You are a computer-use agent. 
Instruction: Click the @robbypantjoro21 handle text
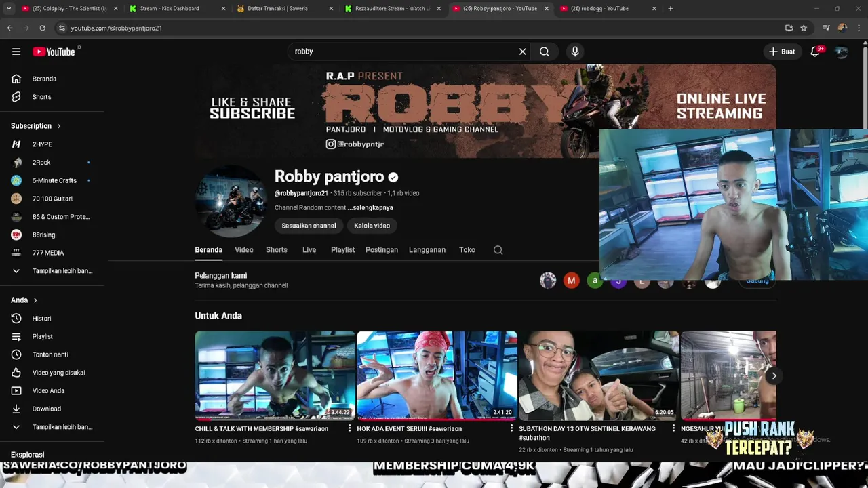[x=301, y=193]
